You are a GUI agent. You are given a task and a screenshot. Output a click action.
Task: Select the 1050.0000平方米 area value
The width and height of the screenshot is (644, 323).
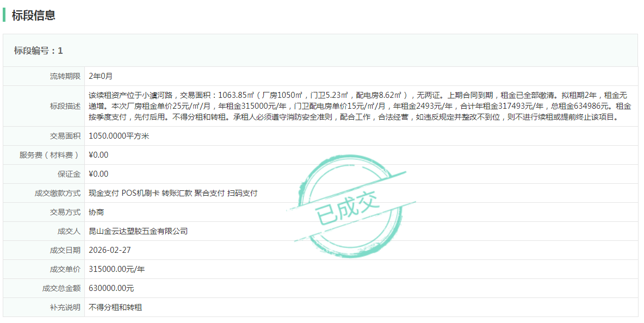[119, 136]
